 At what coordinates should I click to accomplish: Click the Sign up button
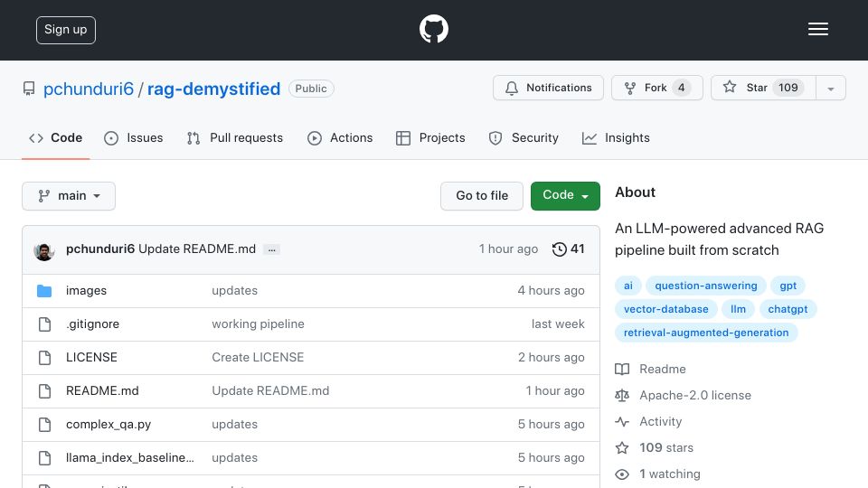(x=66, y=30)
